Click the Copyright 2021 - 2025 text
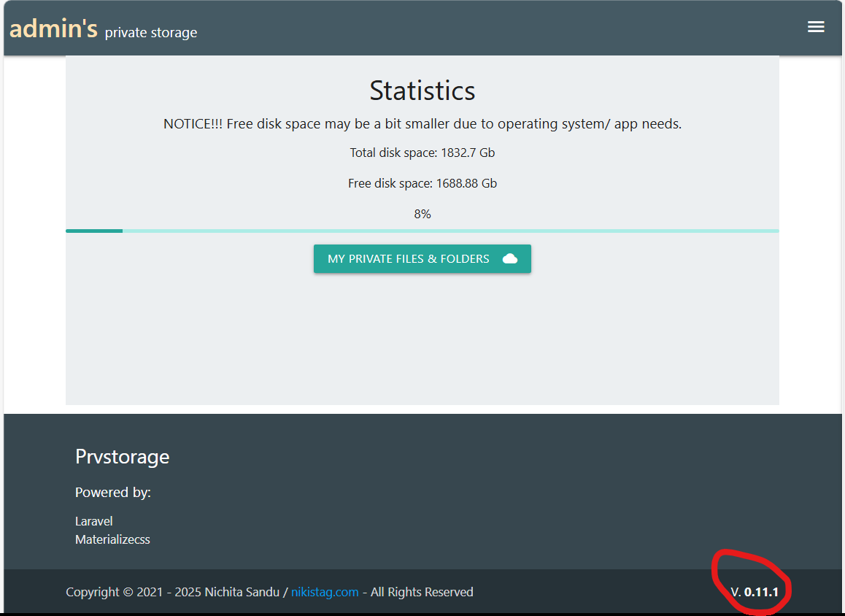Screen dimensions: 845x616 tap(172, 592)
